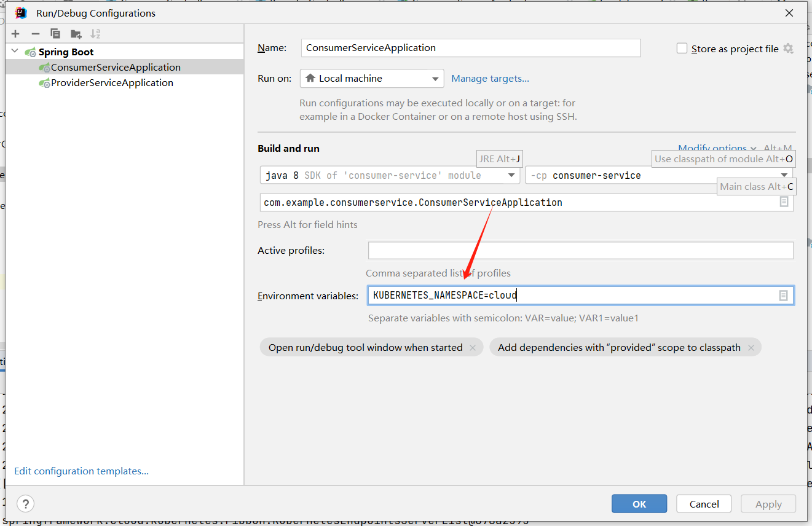Sort configurations alphabetically
812x526 pixels.
pyautogui.click(x=95, y=34)
